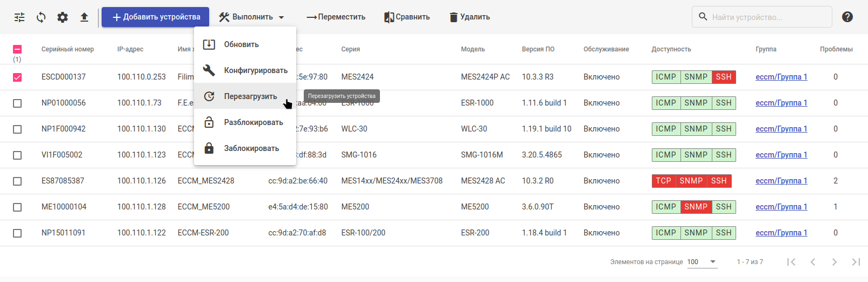The height and width of the screenshot is (282, 868).
Task: Go to the first page icon
Action: [791, 262]
